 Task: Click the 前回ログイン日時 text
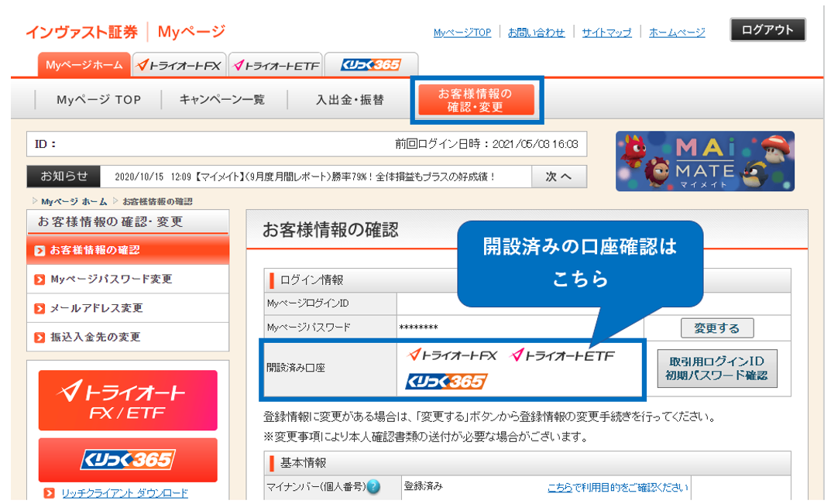[x=486, y=144]
